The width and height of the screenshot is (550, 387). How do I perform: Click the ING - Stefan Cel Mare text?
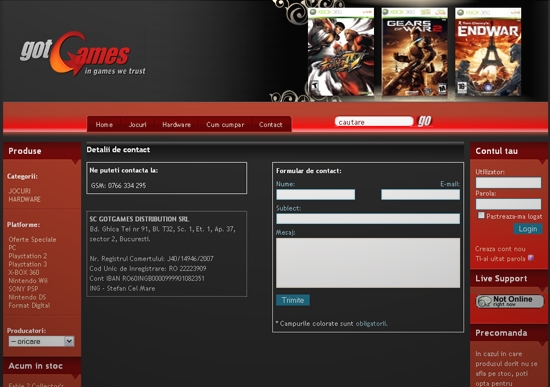[122, 288]
